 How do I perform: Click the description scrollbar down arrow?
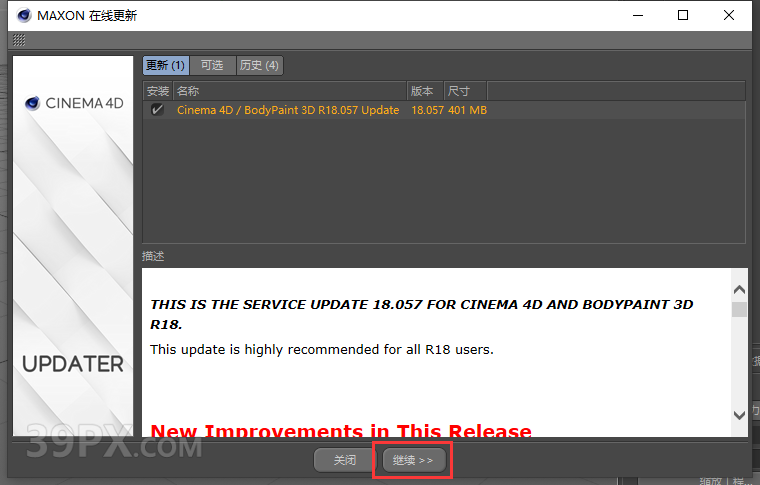739,414
